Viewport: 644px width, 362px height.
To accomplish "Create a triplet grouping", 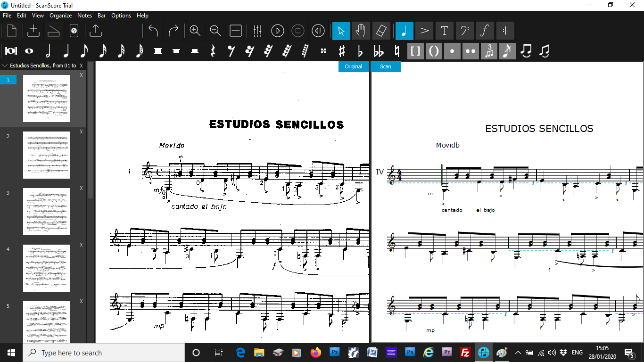I will pyautogui.click(x=489, y=51).
